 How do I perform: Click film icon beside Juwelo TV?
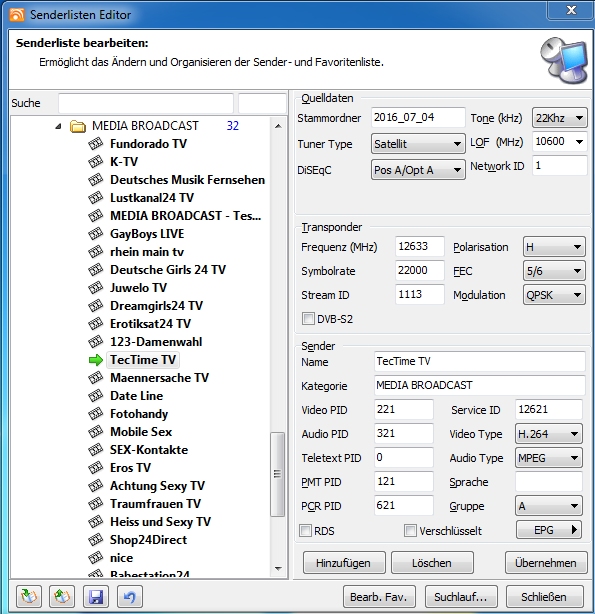click(95, 288)
